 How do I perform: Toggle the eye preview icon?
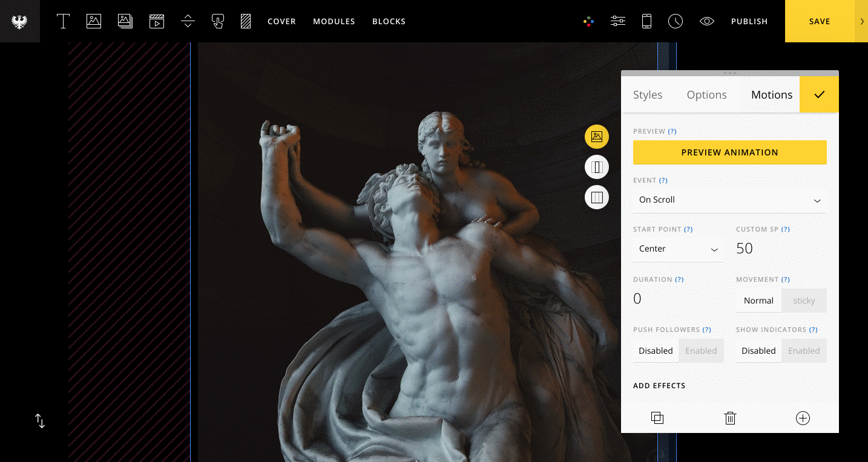coord(706,21)
